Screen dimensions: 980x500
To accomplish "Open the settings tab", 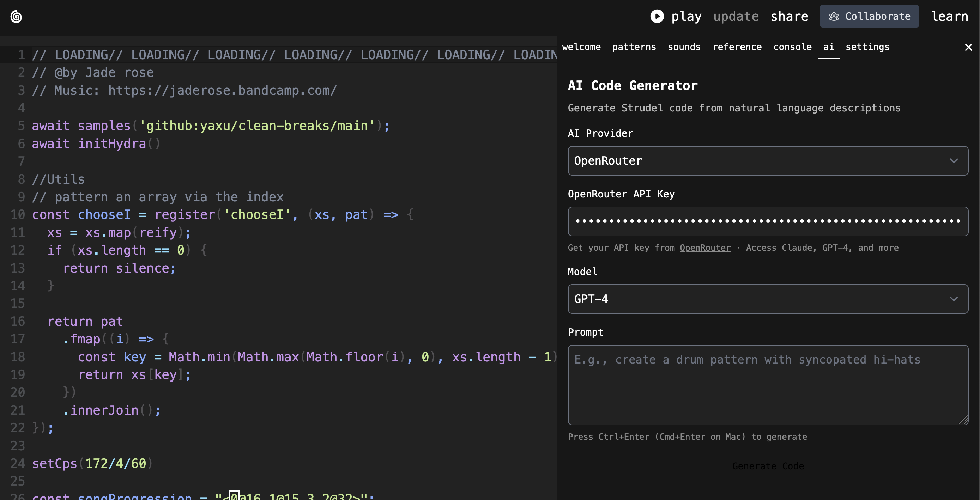I will click(867, 47).
